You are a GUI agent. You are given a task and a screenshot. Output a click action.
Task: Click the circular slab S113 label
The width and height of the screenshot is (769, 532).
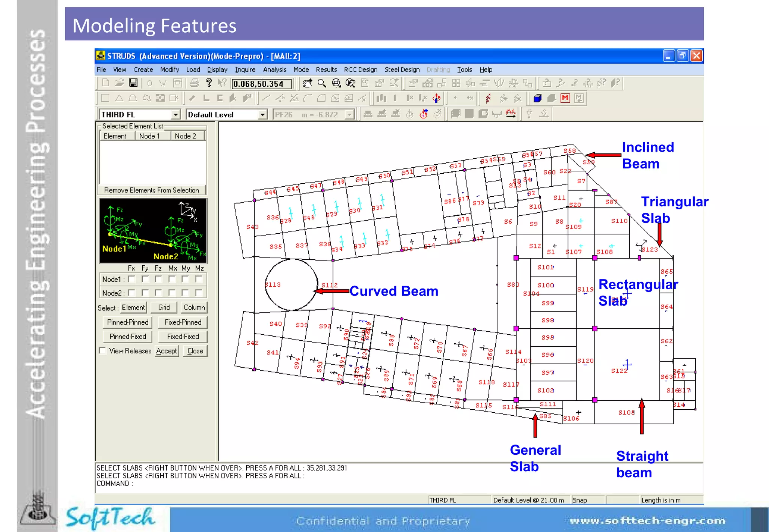point(273,284)
